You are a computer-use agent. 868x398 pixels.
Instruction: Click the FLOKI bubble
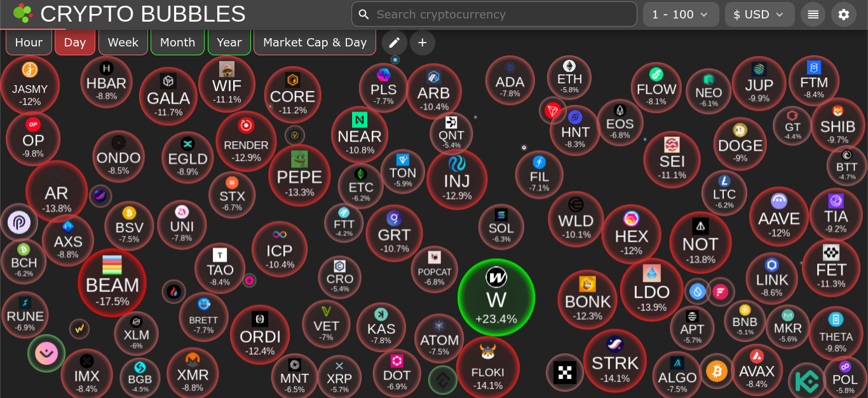point(488,367)
